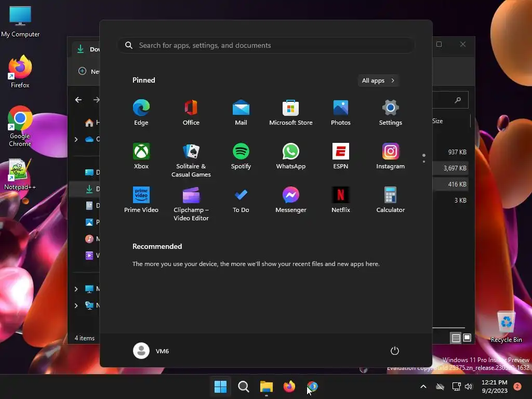Open network status tray icon

(456, 387)
